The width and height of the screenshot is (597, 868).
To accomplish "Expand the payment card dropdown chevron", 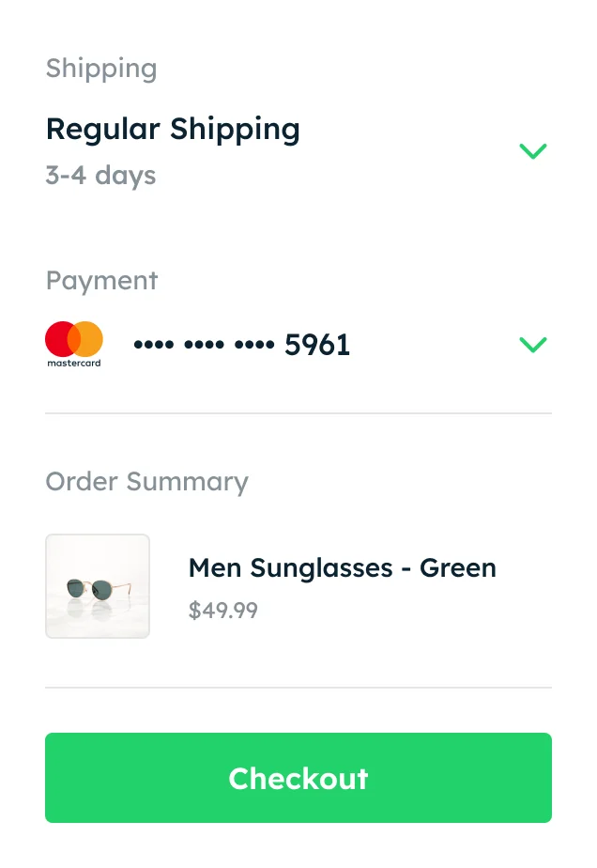I will click(532, 345).
